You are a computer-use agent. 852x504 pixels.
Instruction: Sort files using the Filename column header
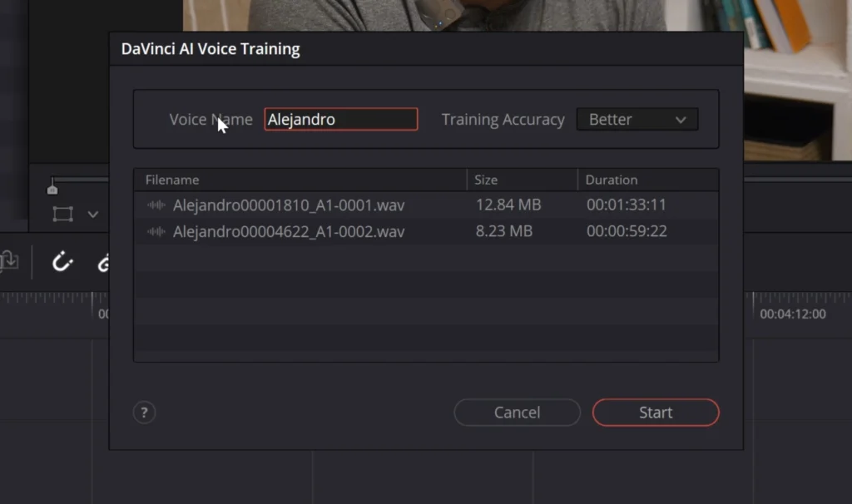(x=172, y=180)
